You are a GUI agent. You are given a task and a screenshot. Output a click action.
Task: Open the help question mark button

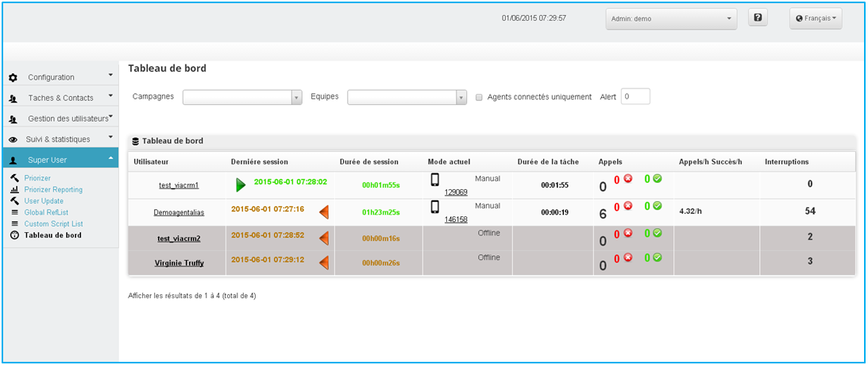(758, 18)
